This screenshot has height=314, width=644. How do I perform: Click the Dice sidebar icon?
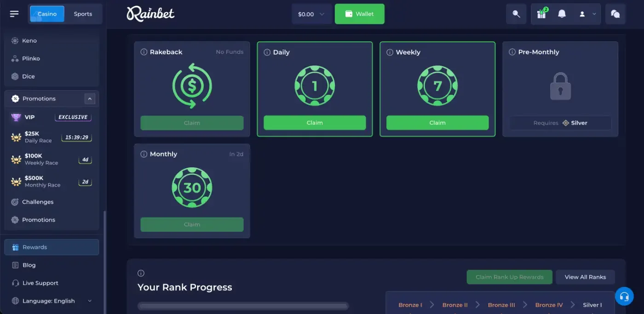pos(15,76)
